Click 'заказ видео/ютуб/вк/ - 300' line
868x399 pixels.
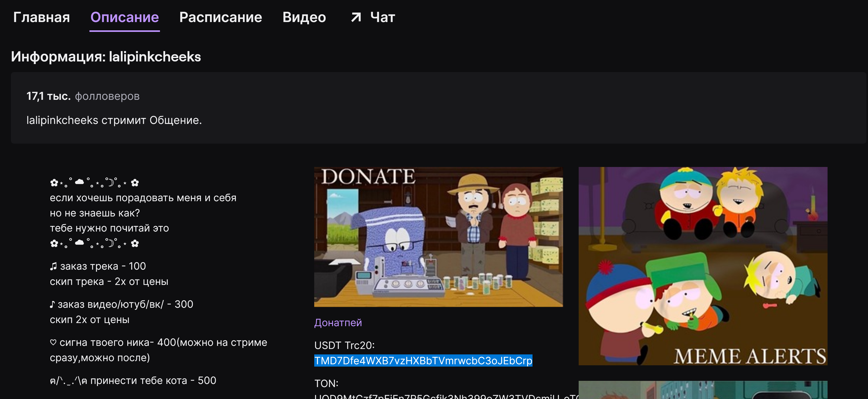tap(121, 304)
